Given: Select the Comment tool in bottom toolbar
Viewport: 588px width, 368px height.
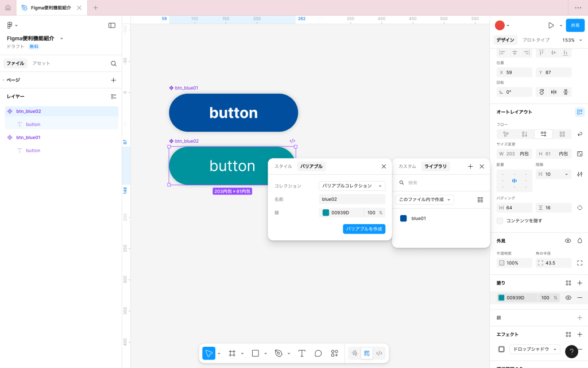Looking at the screenshot, I should click(x=318, y=353).
